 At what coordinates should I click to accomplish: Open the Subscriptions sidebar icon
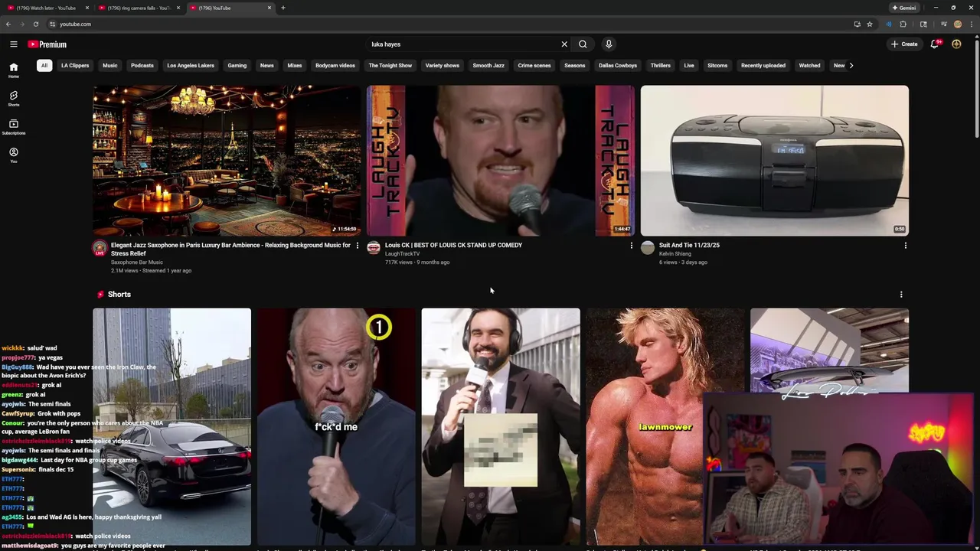click(14, 126)
